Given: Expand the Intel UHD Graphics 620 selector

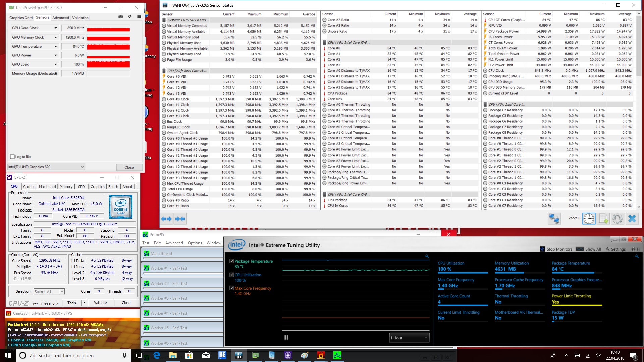Looking at the screenshot, I should pyautogui.click(x=82, y=167).
